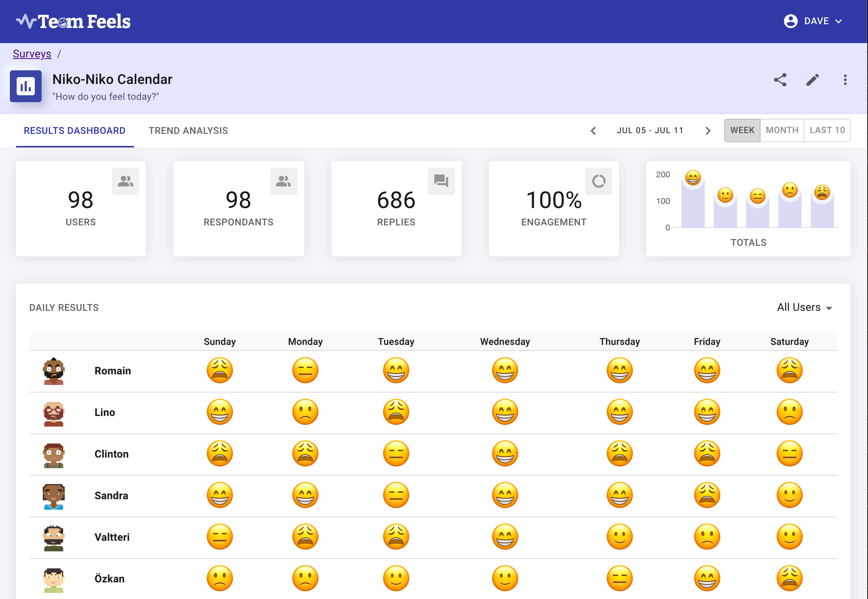Click the Team Feels logo
Screen dimensions: 868x599
pyautogui.click(x=73, y=22)
